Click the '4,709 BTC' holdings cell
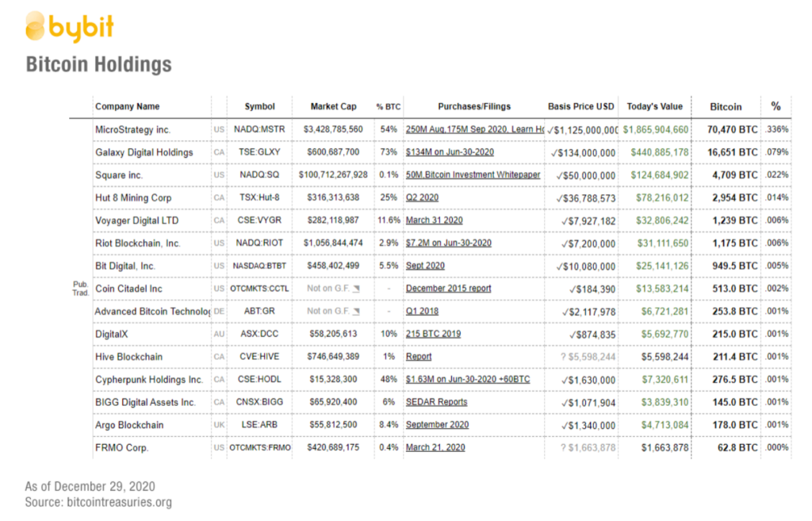Viewport: 812px width, 521px height. pyautogui.click(x=735, y=175)
